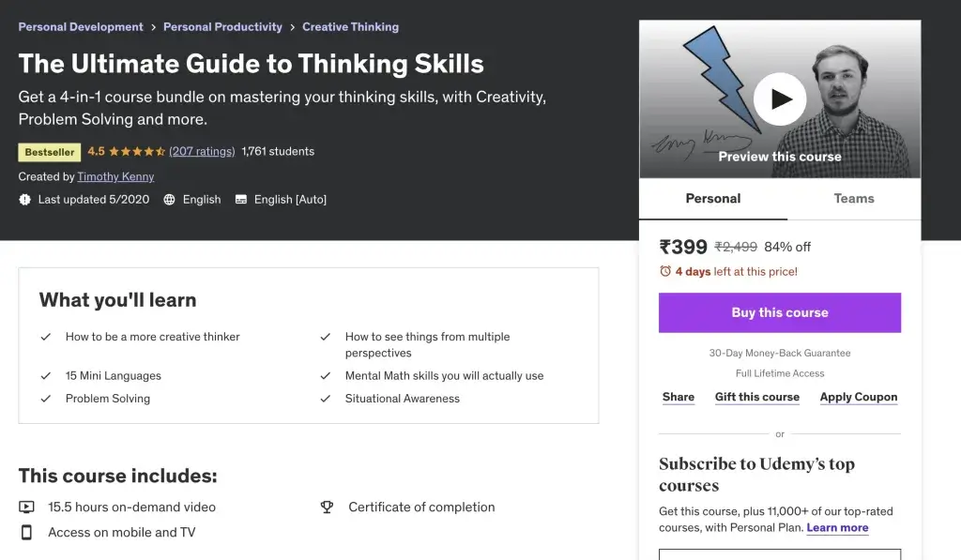Switch to the Teams tab
This screenshot has width=961, height=560.
(x=854, y=199)
